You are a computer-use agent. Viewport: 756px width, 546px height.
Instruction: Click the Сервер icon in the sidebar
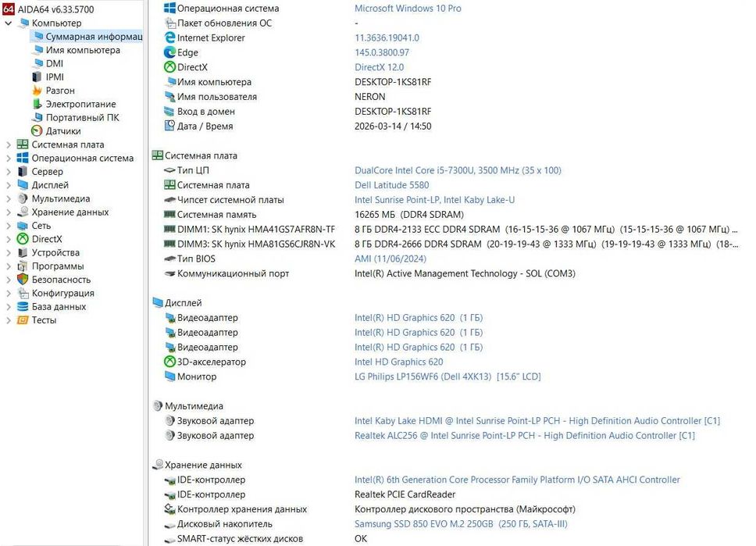click(x=23, y=171)
